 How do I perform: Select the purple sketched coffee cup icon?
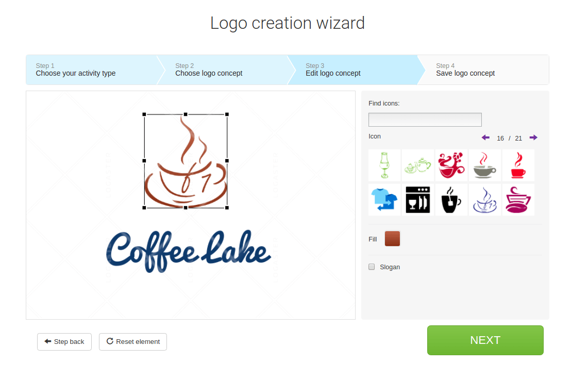[484, 200]
